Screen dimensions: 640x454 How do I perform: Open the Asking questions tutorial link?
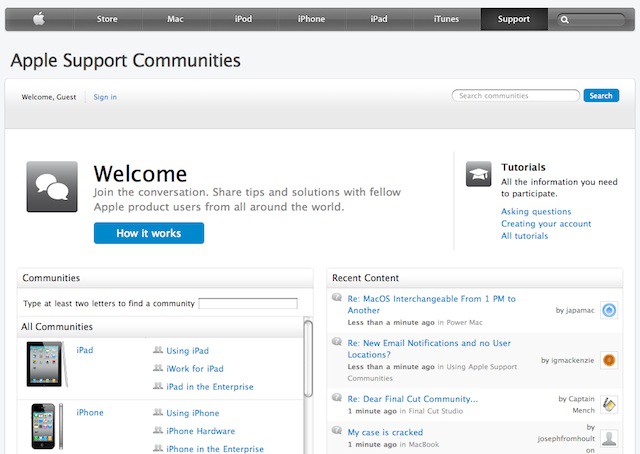tap(536, 211)
